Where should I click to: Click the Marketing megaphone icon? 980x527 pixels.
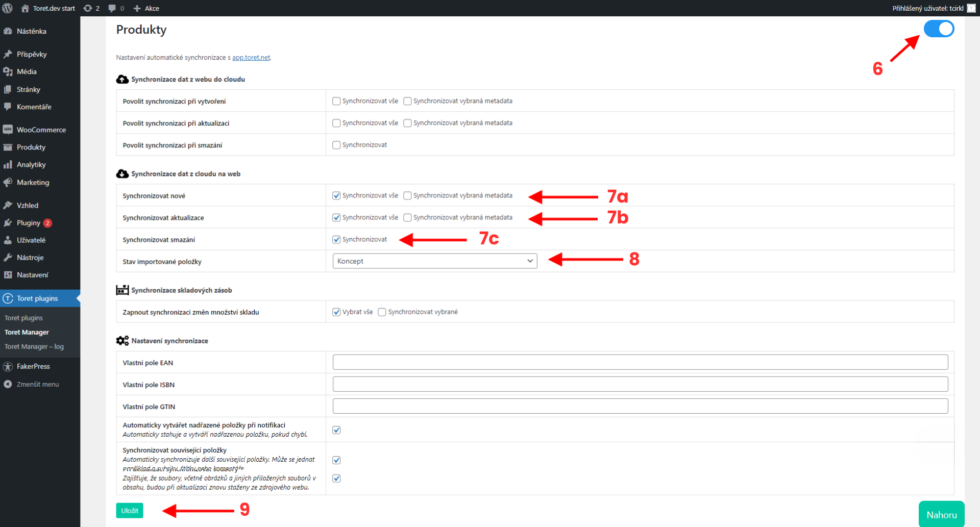tap(8, 182)
